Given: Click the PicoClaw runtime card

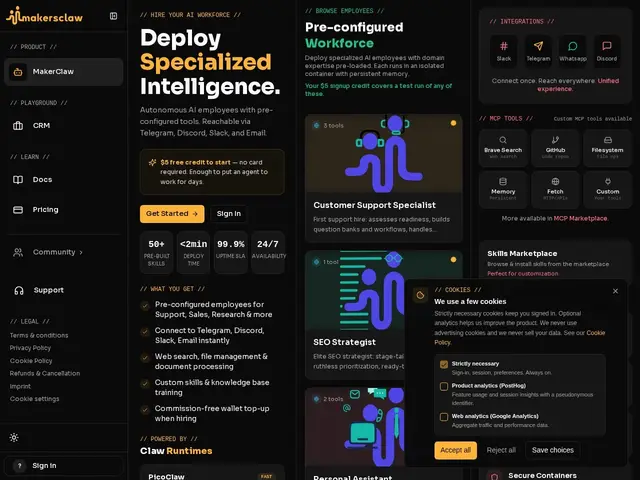Looking at the screenshot, I should pyautogui.click(x=212, y=473).
